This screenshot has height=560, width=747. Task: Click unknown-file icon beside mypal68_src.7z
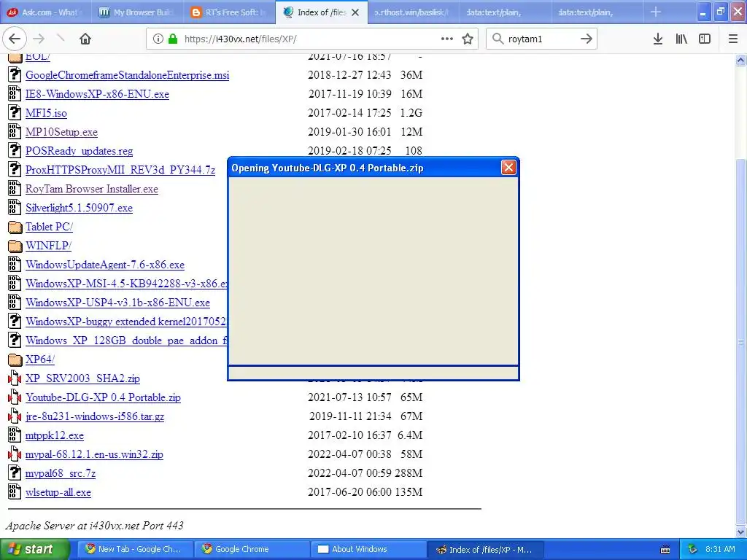tap(15, 472)
